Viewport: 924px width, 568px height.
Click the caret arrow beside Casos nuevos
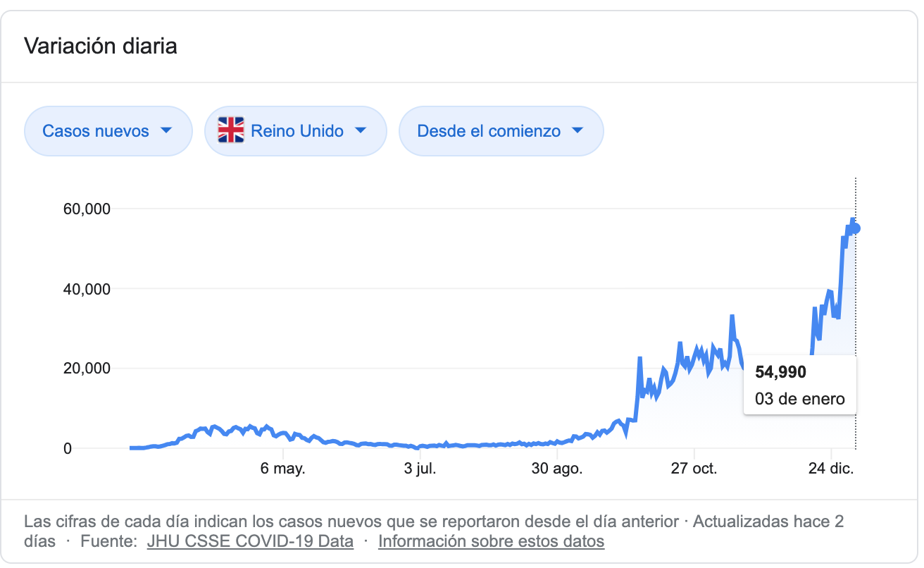pyautogui.click(x=167, y=130)
